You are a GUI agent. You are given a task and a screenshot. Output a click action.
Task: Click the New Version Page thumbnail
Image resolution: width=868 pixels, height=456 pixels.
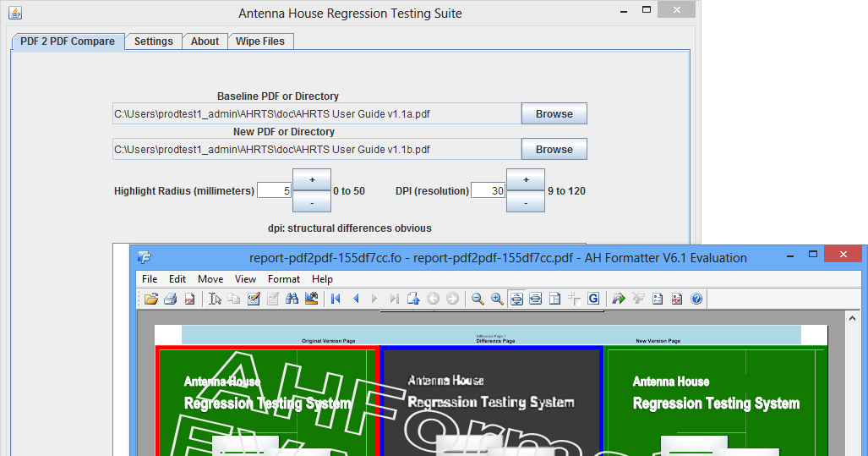(x=716, y=402)
